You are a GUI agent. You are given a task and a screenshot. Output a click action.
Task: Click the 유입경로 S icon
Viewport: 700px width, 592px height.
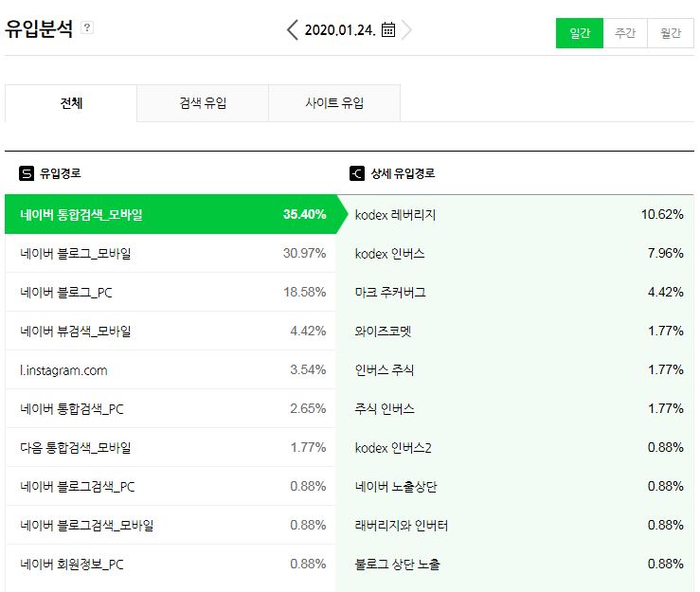(x=27, y=173)
